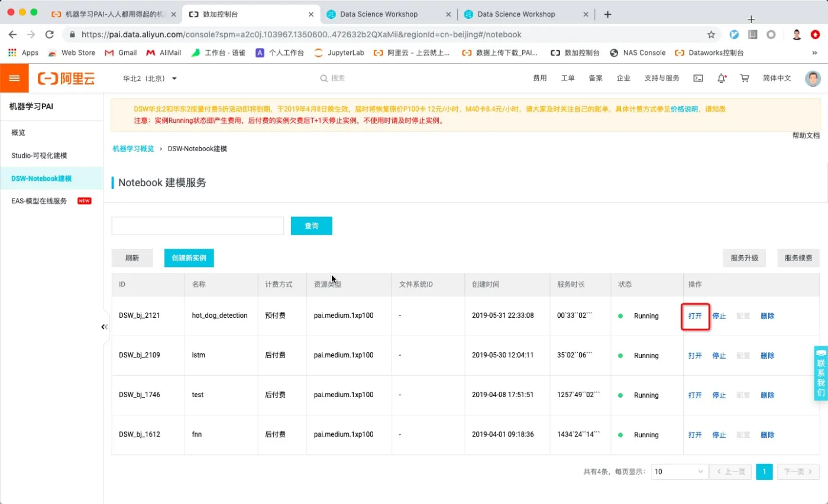
Task: Click the 查询 search button
Action: pyautogui.click(x=312, y=226)
